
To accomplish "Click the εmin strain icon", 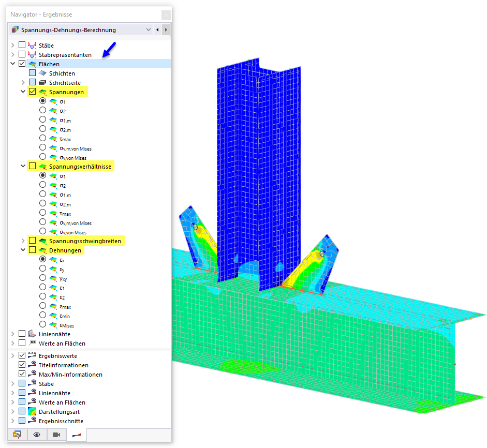I will 53,316.
